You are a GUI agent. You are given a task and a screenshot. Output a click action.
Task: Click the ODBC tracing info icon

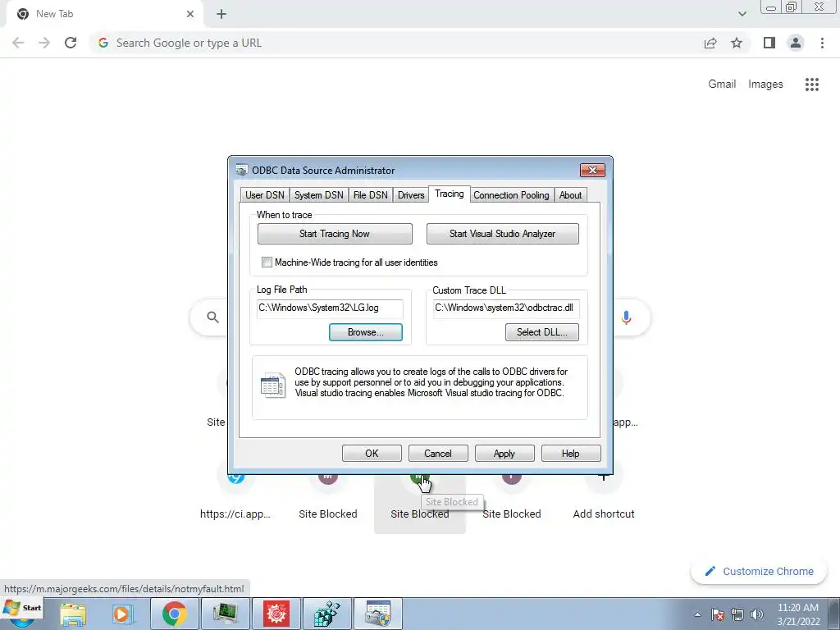pyautogui.click(x=272, y=385)
